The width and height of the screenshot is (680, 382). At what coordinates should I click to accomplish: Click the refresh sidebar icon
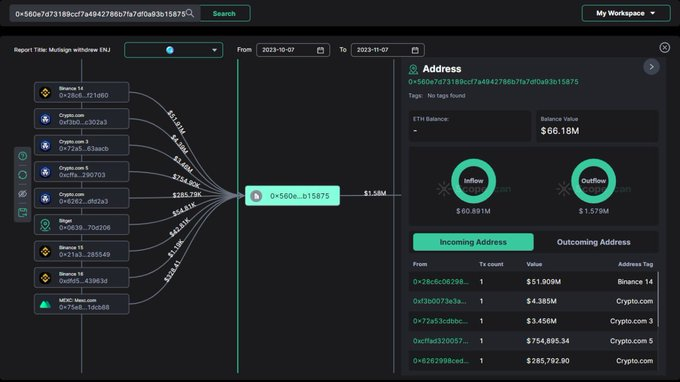23,175
